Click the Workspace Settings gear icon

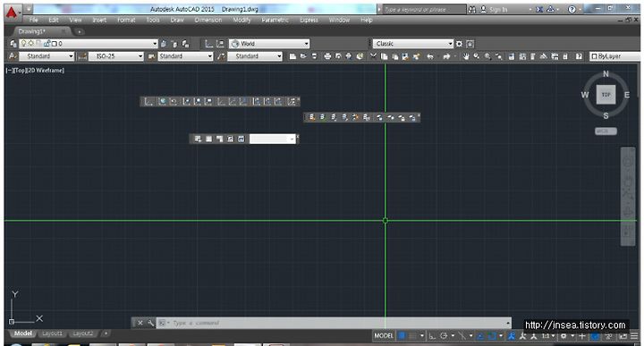click(x=459, y=44)
